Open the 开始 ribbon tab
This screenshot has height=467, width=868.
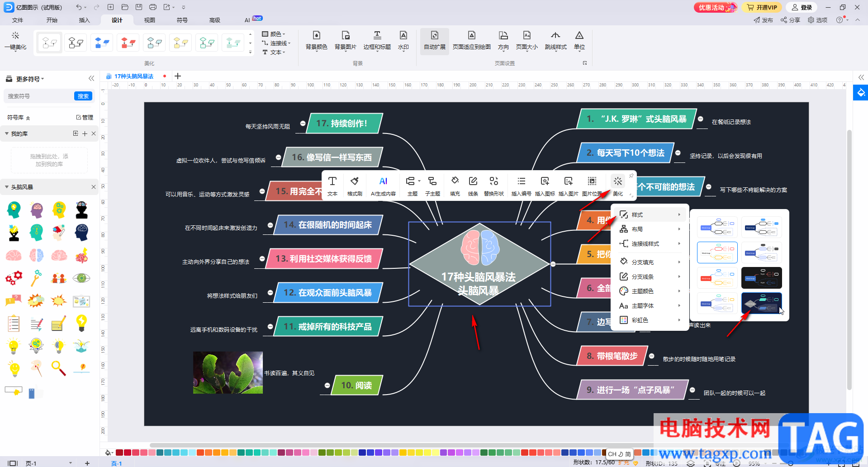coord(52,20)
